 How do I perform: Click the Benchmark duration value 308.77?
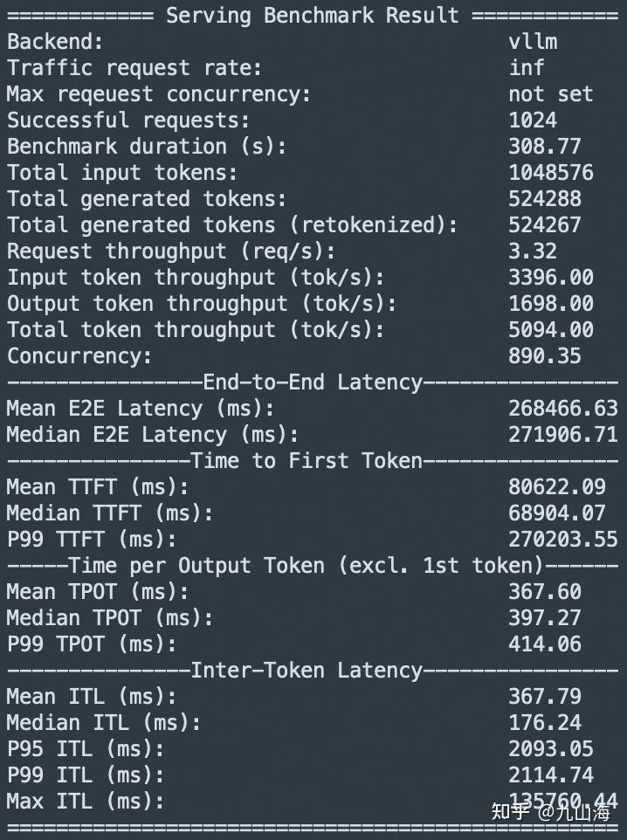(545, 146)
